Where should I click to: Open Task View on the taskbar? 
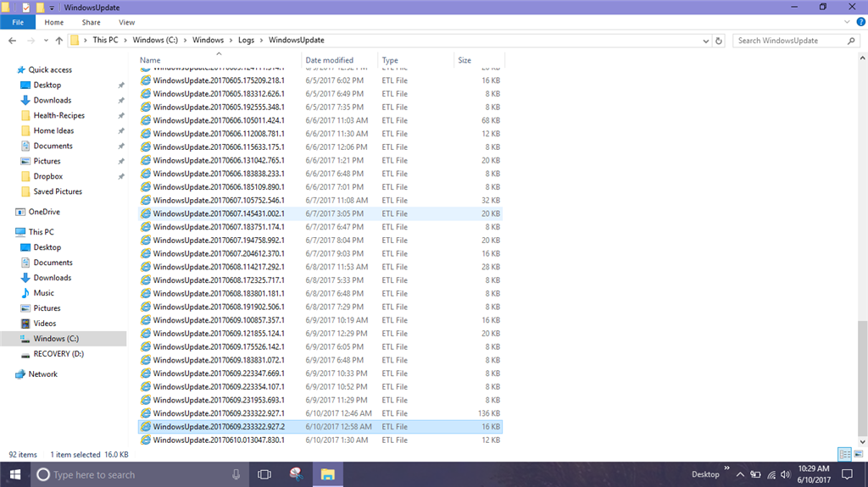coord(264,474)
